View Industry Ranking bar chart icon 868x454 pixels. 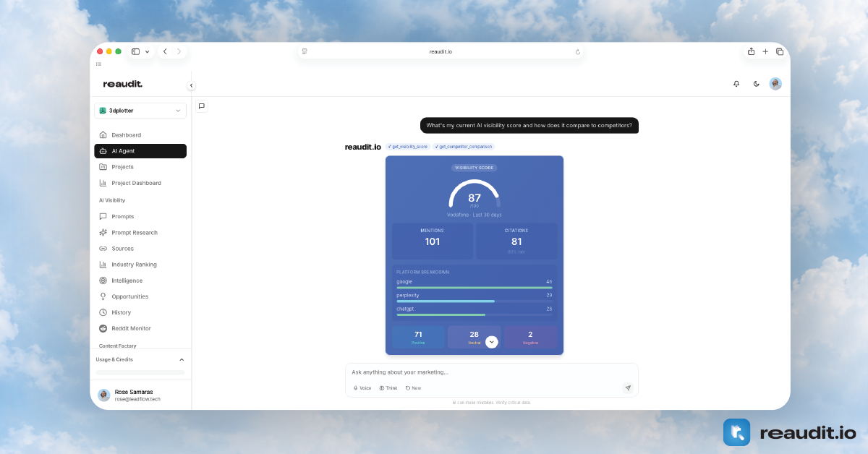click(103, 265)
